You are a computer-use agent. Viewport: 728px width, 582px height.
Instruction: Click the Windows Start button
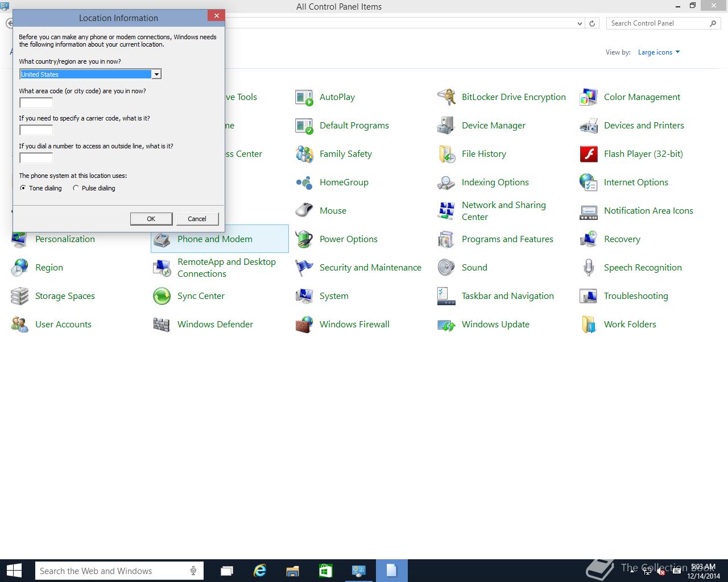[x=14, y=571]
